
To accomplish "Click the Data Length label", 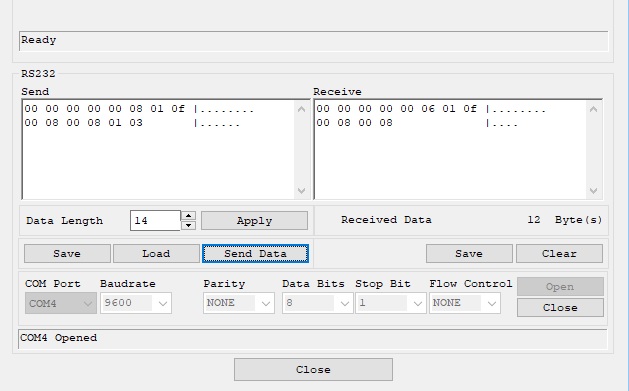I will (x=65, y=221).
